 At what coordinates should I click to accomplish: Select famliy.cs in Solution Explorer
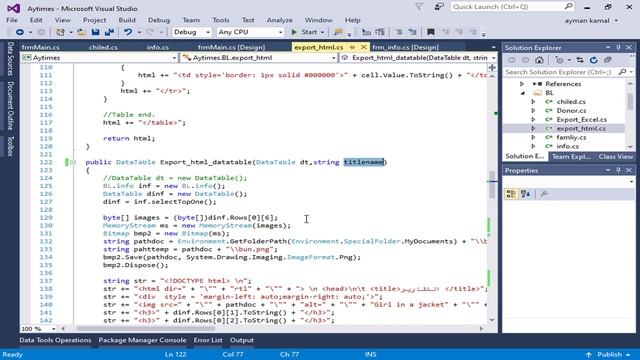(x=571, y=138)
